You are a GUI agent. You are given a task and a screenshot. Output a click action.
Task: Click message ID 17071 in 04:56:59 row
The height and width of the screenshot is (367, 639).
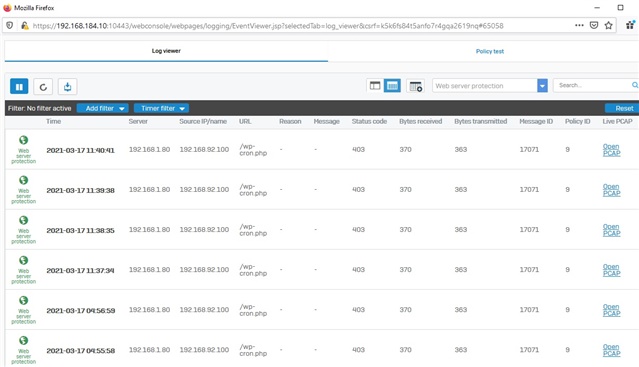point(529,310)
